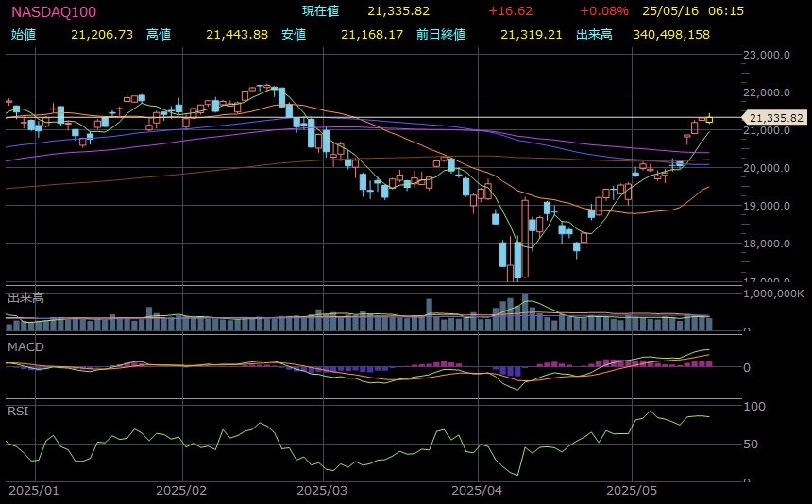Click the 25/05/16 date stamp
This screenshot has width=812, height=504.
[x=670, y=11]
